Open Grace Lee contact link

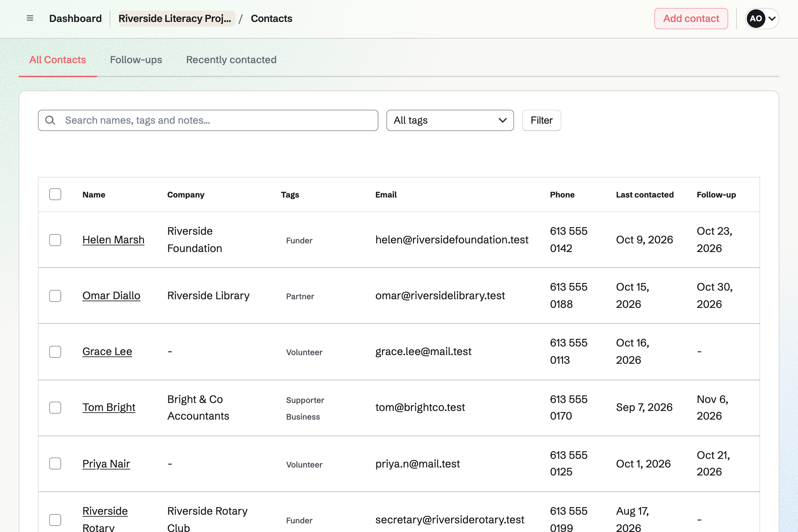click(x=107, y=351)
